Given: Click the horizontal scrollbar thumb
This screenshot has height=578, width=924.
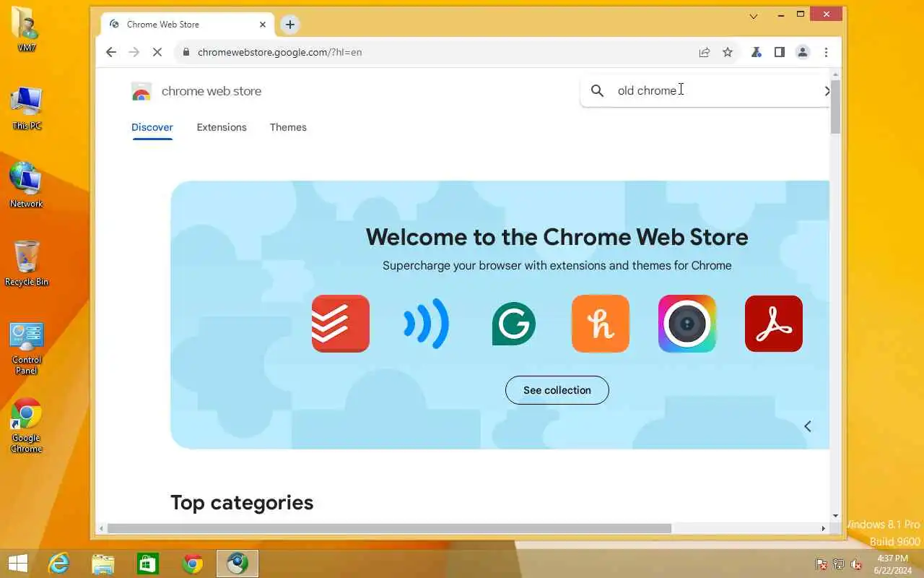Looking at the screenshot, I should pos(389,529).
